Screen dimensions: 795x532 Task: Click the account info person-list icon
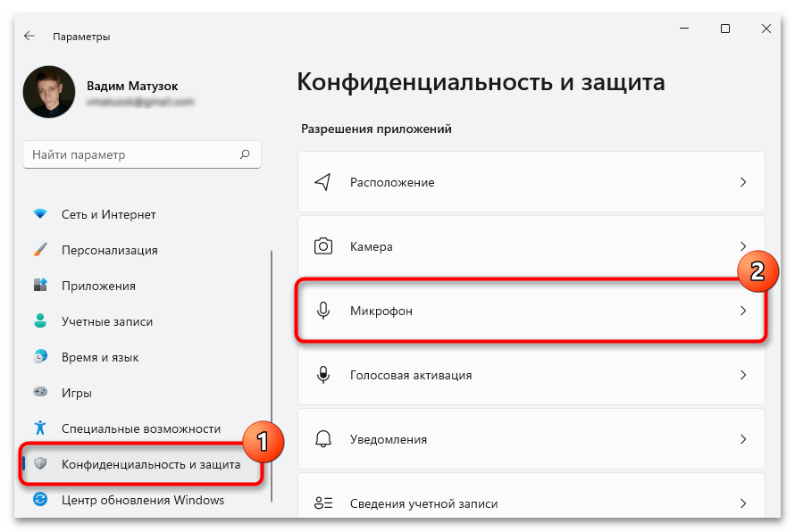tap(323, 503)
